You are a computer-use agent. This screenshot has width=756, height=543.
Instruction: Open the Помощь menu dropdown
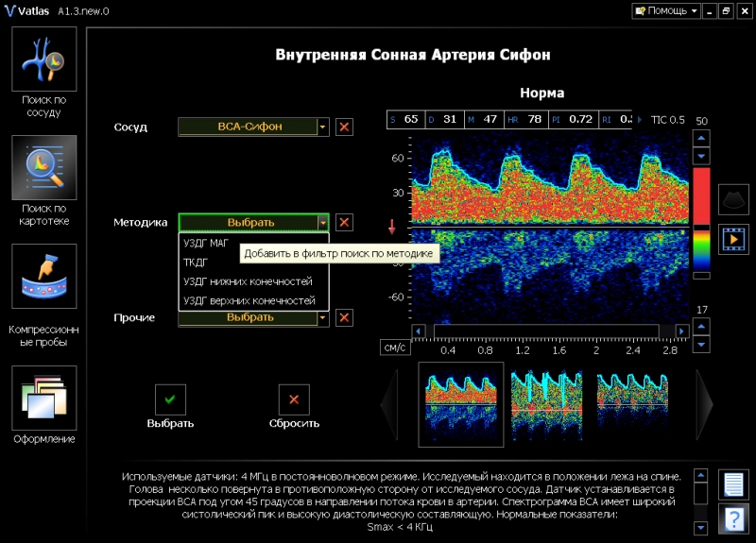(667, 10)
